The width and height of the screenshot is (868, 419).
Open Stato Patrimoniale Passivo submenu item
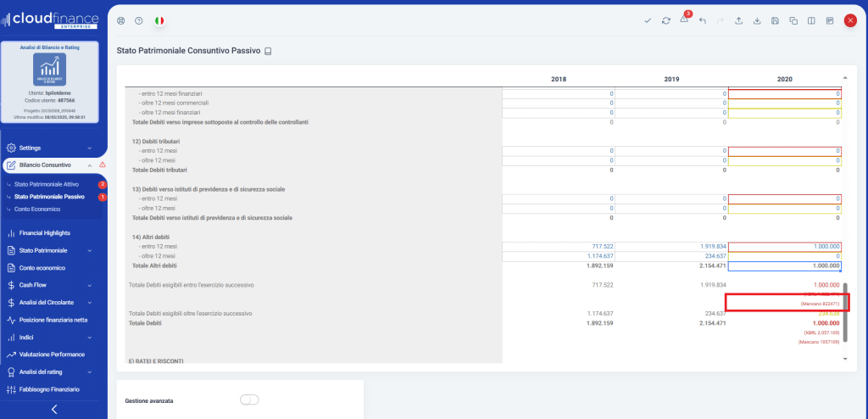[x=49, y=197]
